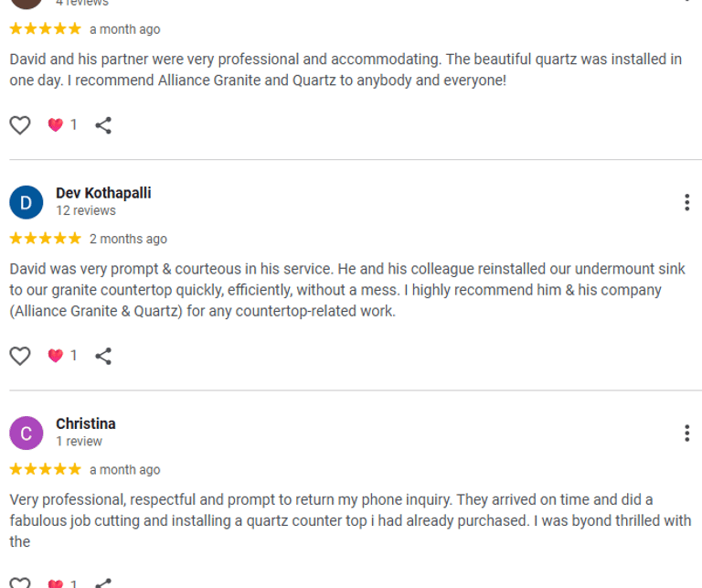Share Dev Kothapalli's review

tap(103, 356)
